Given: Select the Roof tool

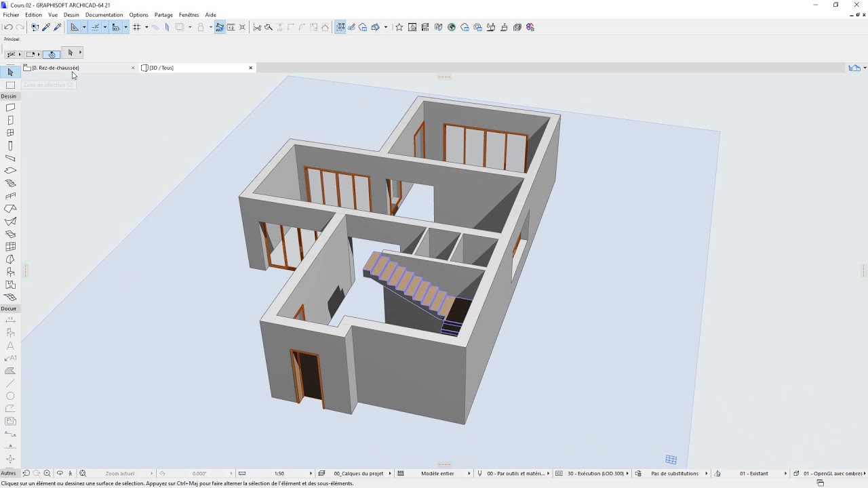Looking at the screenshot, I should pos(10,209).
